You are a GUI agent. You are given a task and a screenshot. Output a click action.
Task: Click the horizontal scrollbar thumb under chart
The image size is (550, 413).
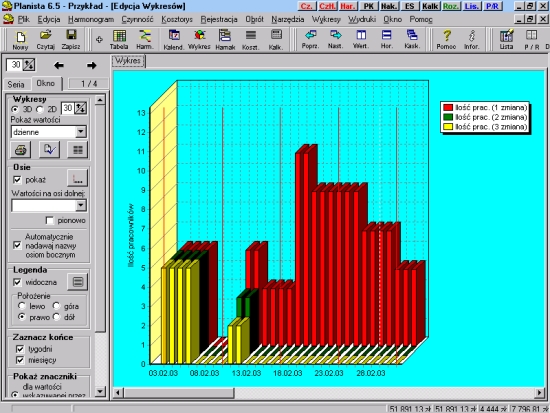tap(178, 392)
